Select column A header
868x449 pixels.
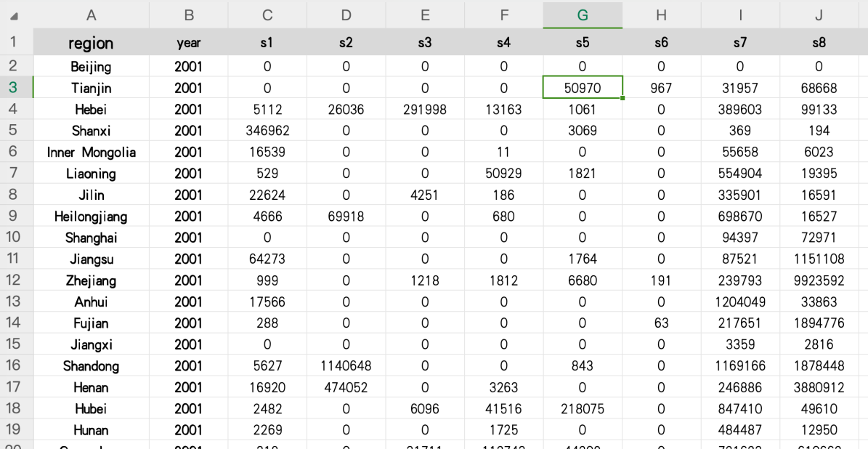coord(91,15)
